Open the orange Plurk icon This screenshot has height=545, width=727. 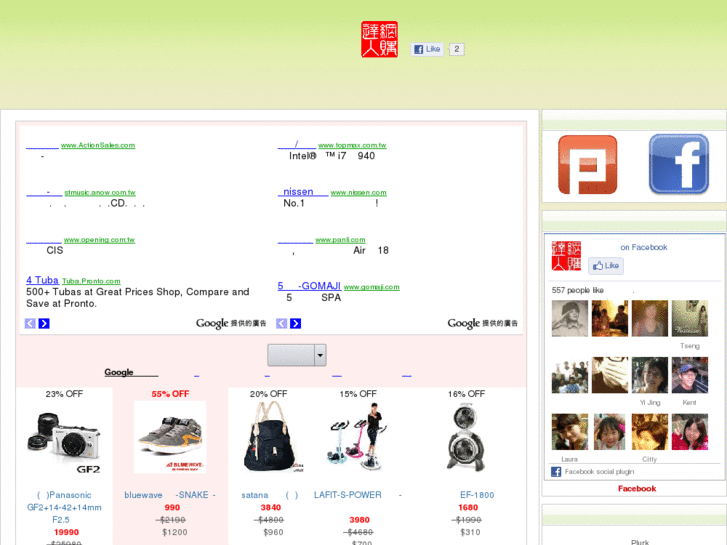[587, 165]
